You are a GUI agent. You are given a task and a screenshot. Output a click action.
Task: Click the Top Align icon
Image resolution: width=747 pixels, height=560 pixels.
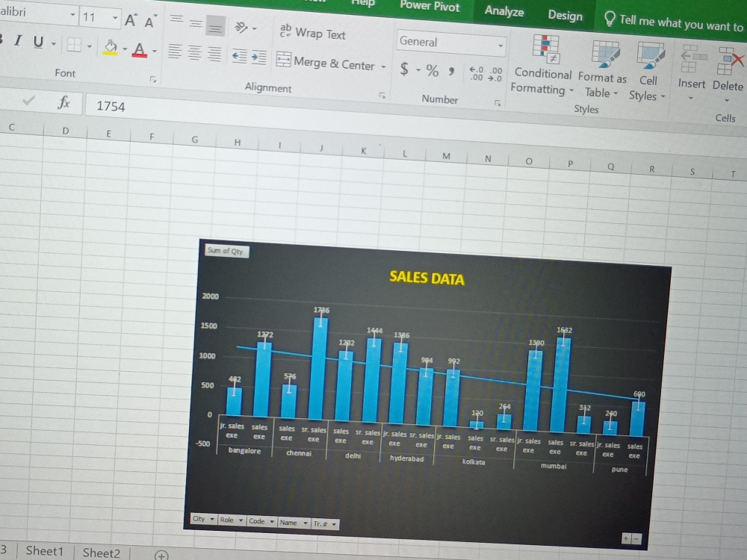point(177,20)
